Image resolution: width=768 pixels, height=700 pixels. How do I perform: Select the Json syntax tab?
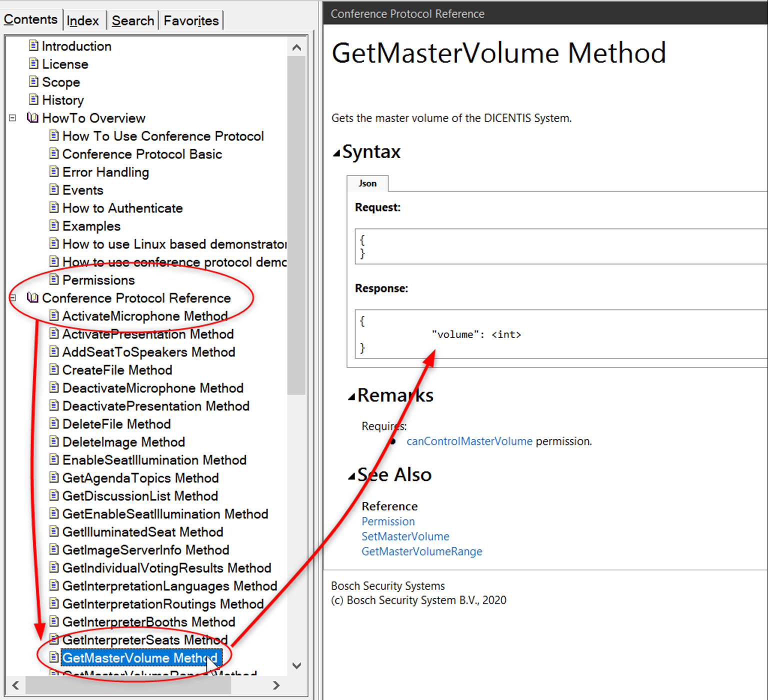[367, 183]
